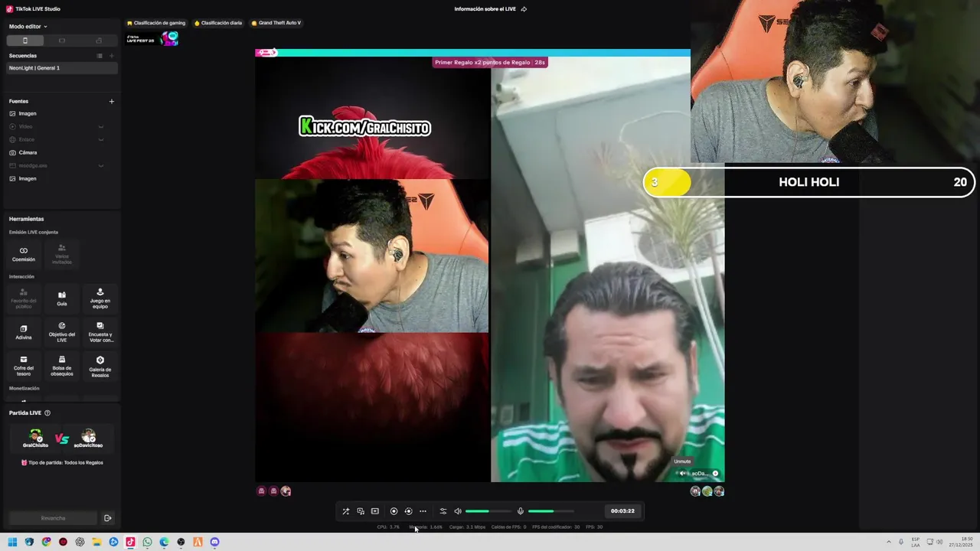Select the landscape layout mode
Image resolution: width=980 pixels, height=551 pixels.
click(62, 41)
